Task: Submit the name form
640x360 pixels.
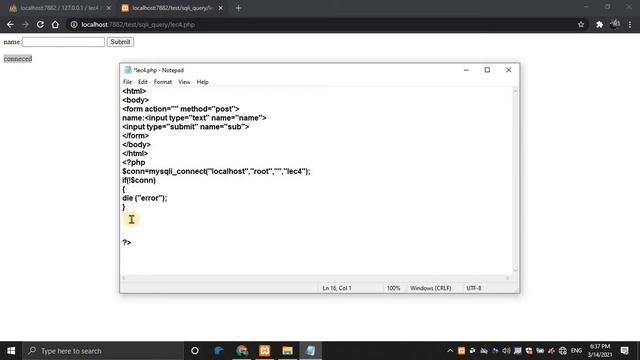Action: pos(120,42)
